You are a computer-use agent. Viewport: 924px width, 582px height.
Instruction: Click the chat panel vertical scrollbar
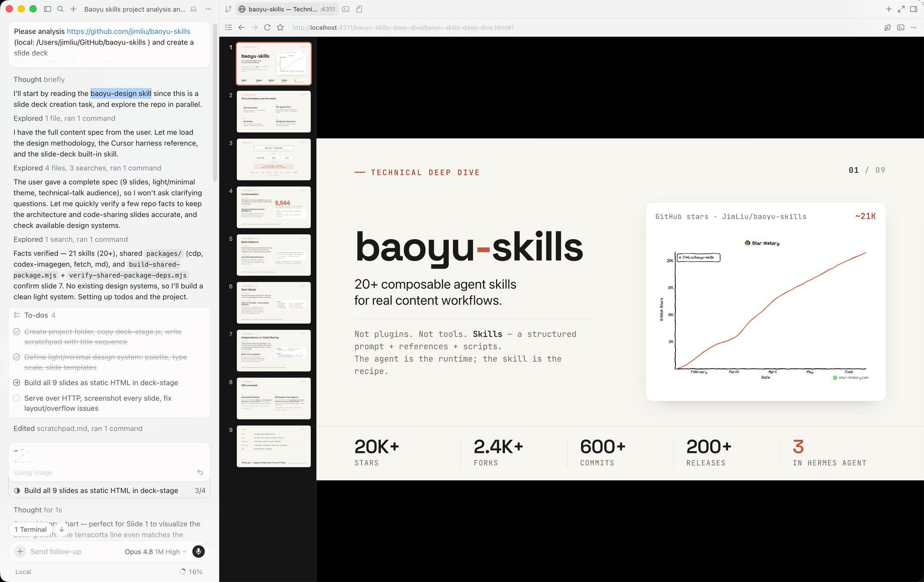215,102
